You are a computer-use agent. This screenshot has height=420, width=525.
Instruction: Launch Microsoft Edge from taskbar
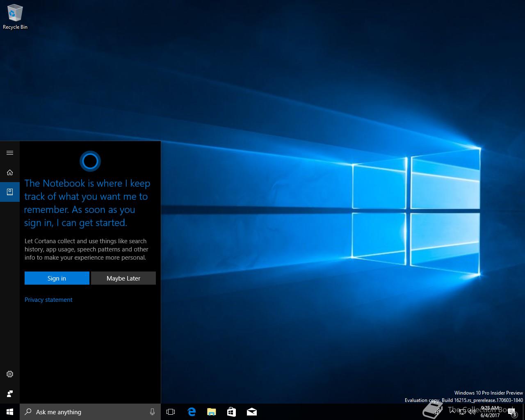tap(191, 412)
